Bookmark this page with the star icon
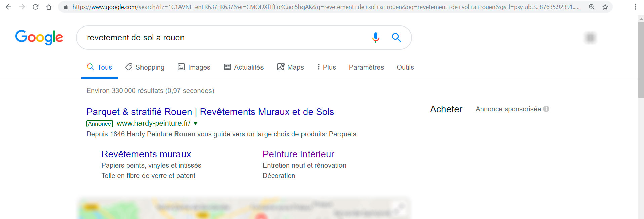Image resolution: width=644 pixels, height=219 pixels. (x=605, y=7)
